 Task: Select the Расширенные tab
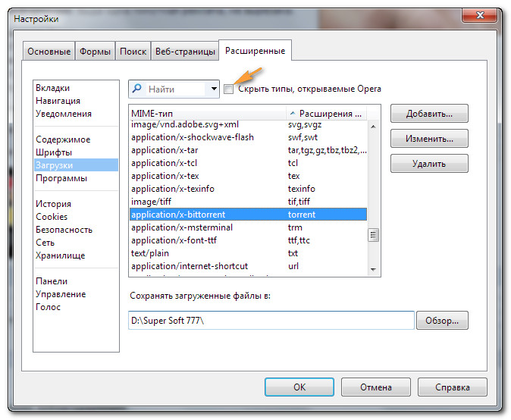click(255, 51)
